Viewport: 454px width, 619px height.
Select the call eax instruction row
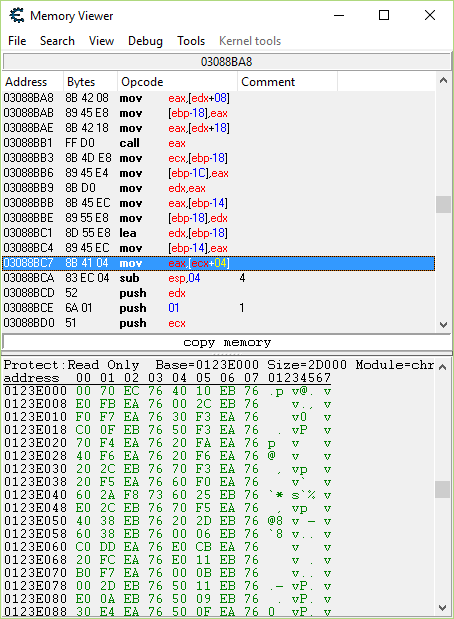pos(219,143)
